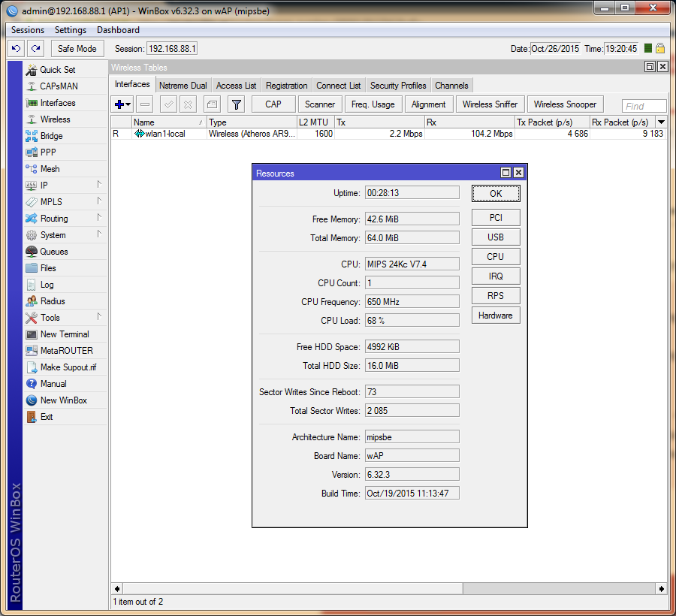Viewport: 676px width, 616px height.
Task: Click the filter funnel icon
Action: [236, 104]
